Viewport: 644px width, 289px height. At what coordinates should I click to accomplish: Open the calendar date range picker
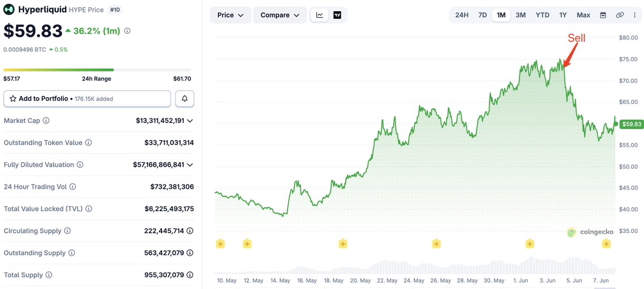tap(603, 15)
